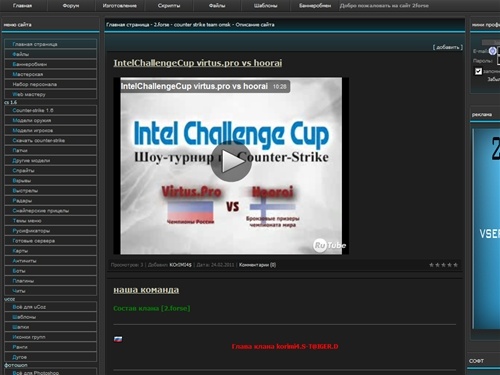Open Взрывы category
The height and width of the screenshot is (375, 500).
[51, 180]
